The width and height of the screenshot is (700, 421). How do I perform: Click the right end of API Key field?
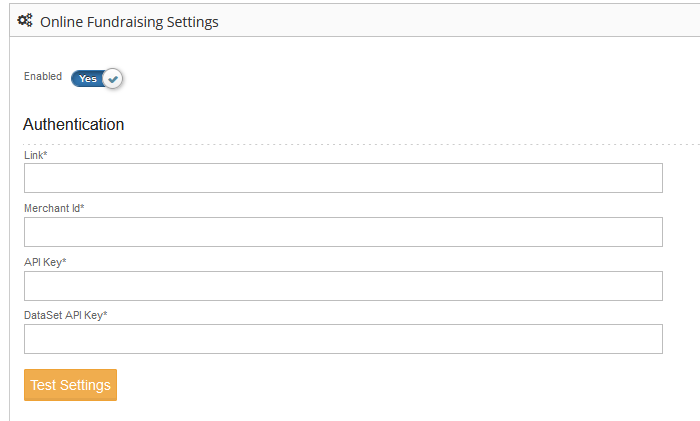pos(654,286)
